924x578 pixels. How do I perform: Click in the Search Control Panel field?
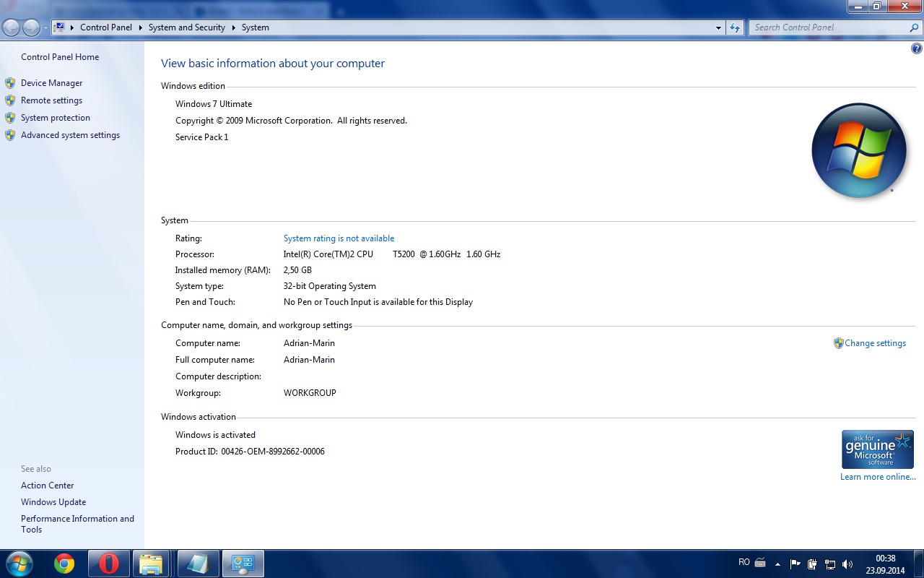pos(829,27)
